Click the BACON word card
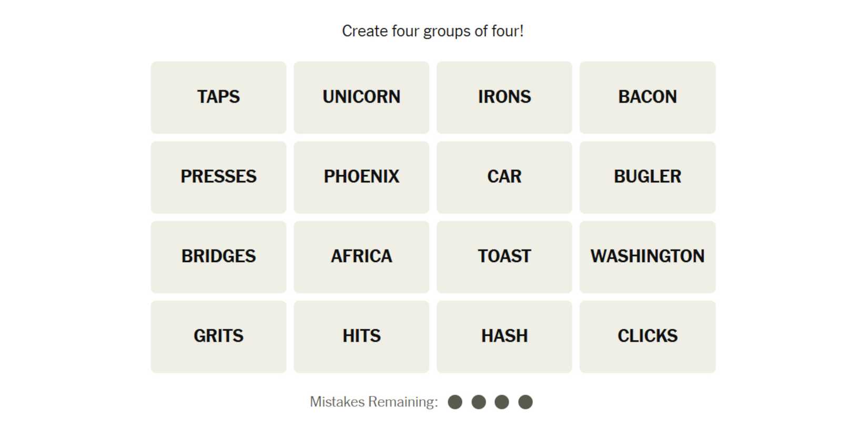Viewport: 868px width, 434px height. [x=647, y=97]
